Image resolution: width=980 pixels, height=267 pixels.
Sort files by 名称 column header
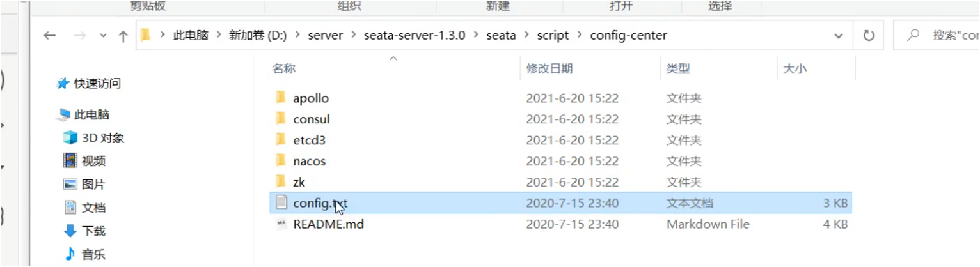(x=283, y=68)
